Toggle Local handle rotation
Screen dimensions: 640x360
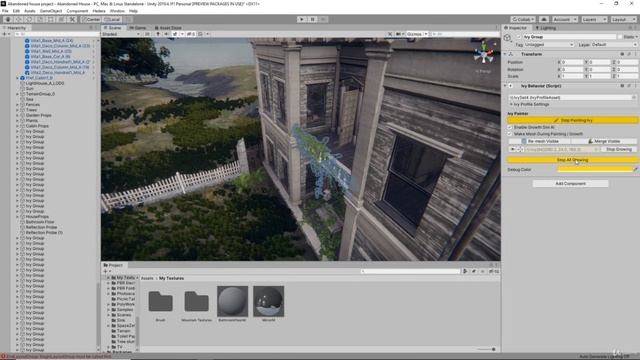tap(112, 19)
